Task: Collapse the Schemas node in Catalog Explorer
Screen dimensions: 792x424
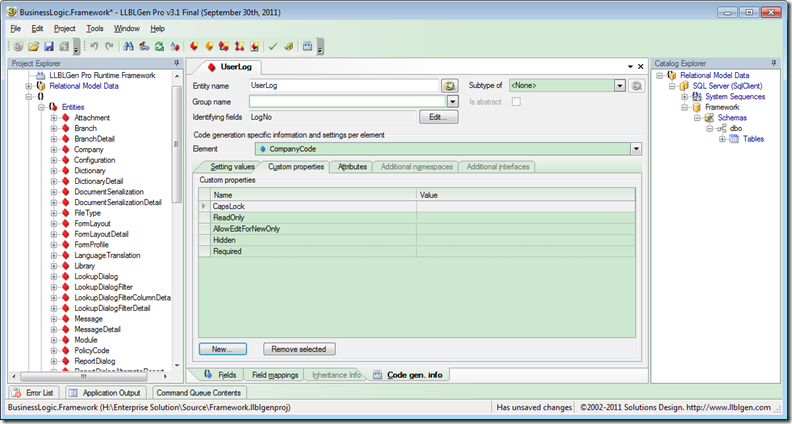Action: click(697, 118)
